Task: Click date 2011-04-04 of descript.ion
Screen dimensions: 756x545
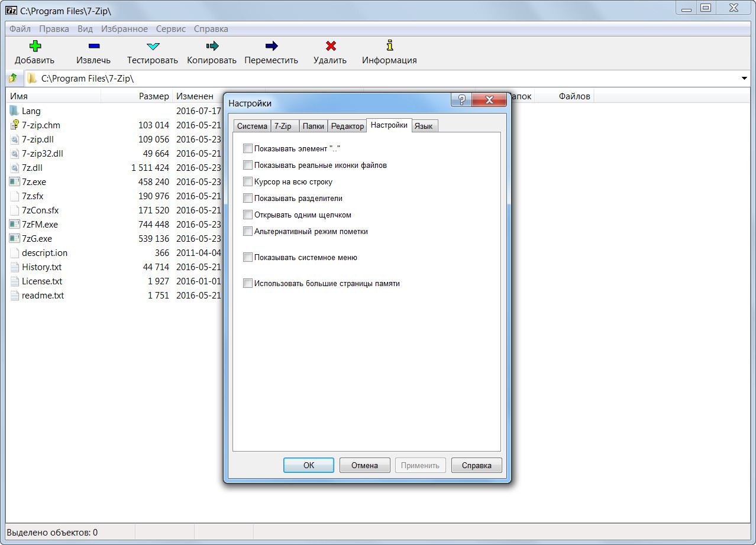Action: point(198,252)
